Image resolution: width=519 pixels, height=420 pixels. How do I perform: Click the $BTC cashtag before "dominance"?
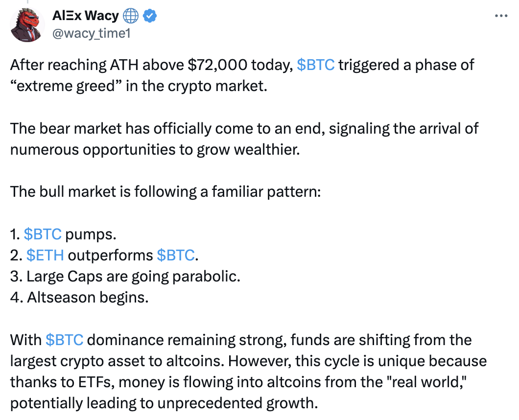[x=64, y=340]
